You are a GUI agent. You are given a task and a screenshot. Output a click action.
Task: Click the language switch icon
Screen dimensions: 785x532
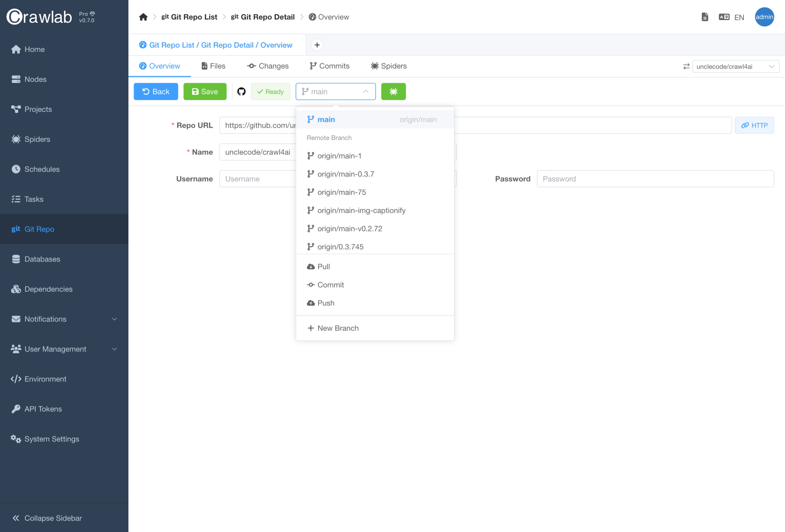(724, 17)
